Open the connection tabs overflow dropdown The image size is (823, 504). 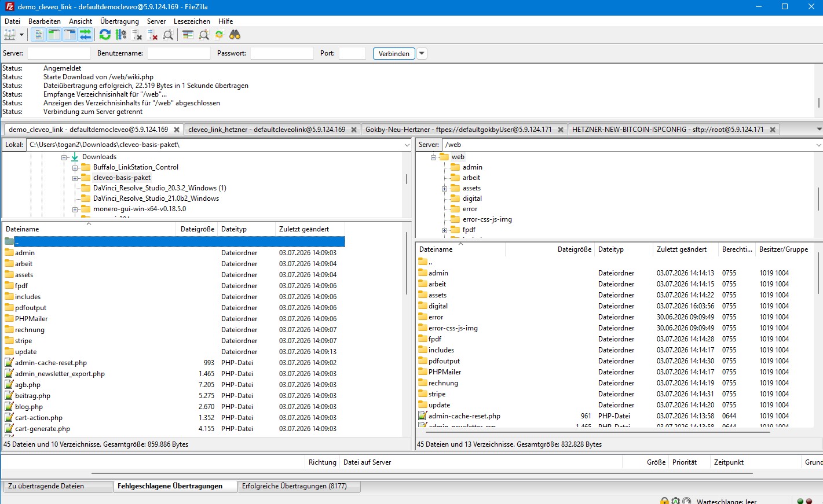tap(819, 129)
